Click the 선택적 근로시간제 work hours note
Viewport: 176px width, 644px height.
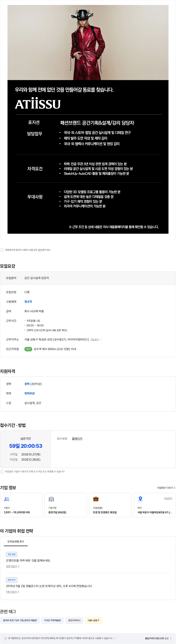47,330
